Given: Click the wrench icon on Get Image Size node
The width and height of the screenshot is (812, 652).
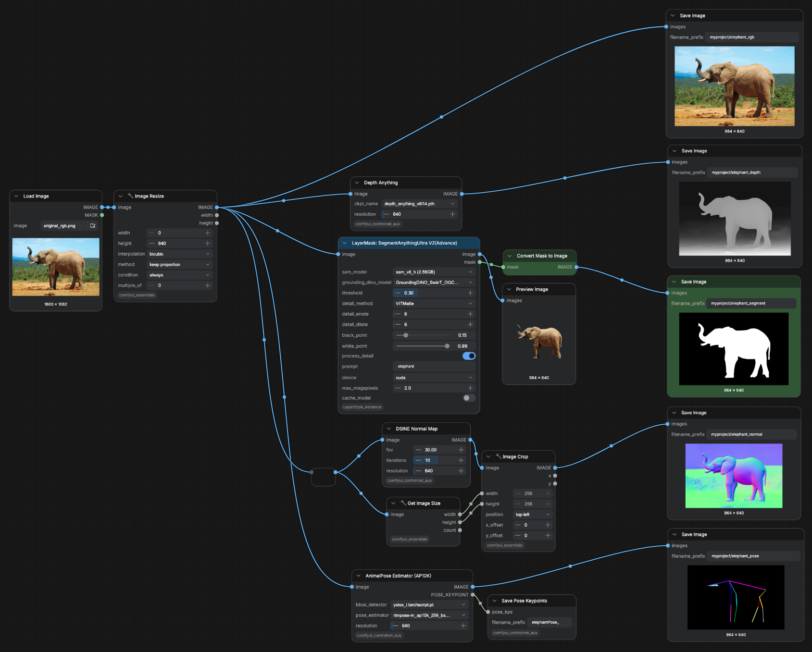Looking at the screenshot, I should pos(403,503).
